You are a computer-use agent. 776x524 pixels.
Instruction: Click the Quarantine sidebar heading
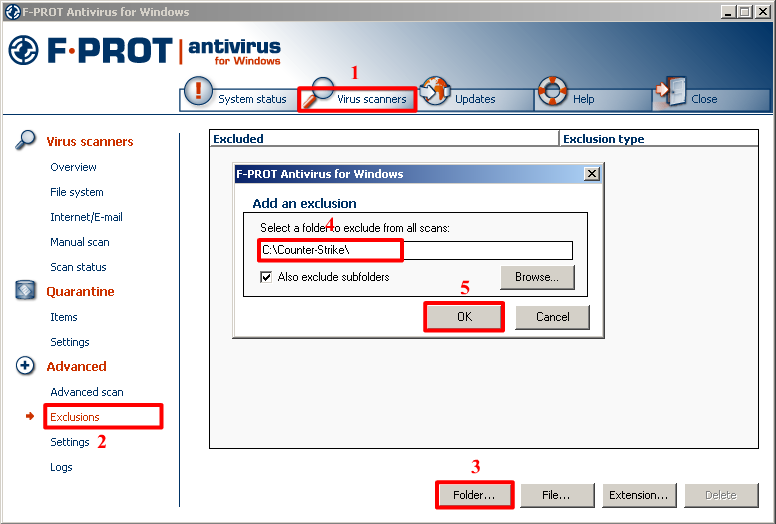(80, 291)
